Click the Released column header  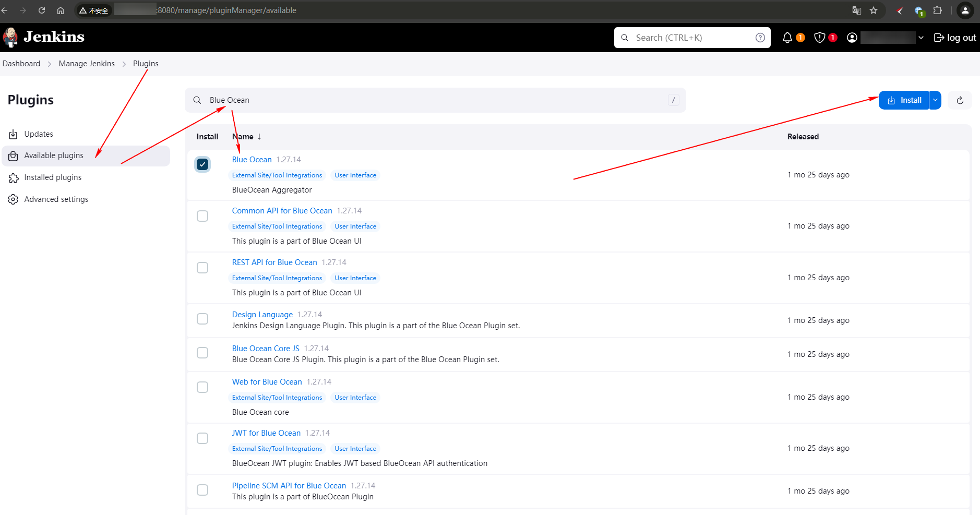803,137
